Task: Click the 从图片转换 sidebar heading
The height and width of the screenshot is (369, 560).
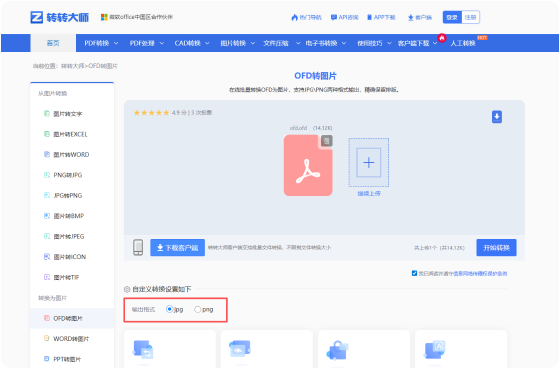Action: (x=52, y=93)
